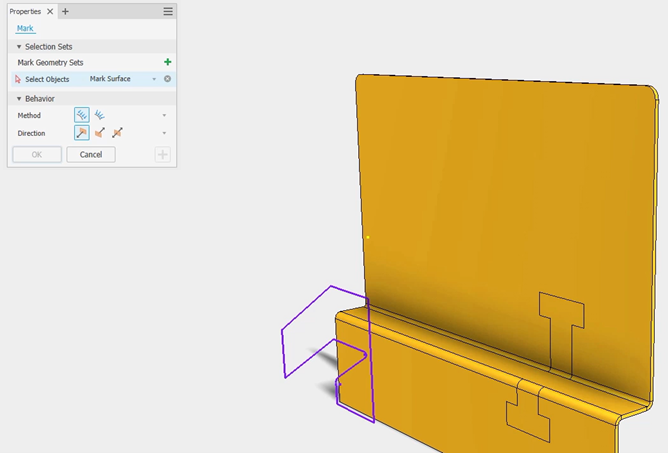Click the second Method icon option
Screen dimensions: 668x453
click(x=100, y=115)
